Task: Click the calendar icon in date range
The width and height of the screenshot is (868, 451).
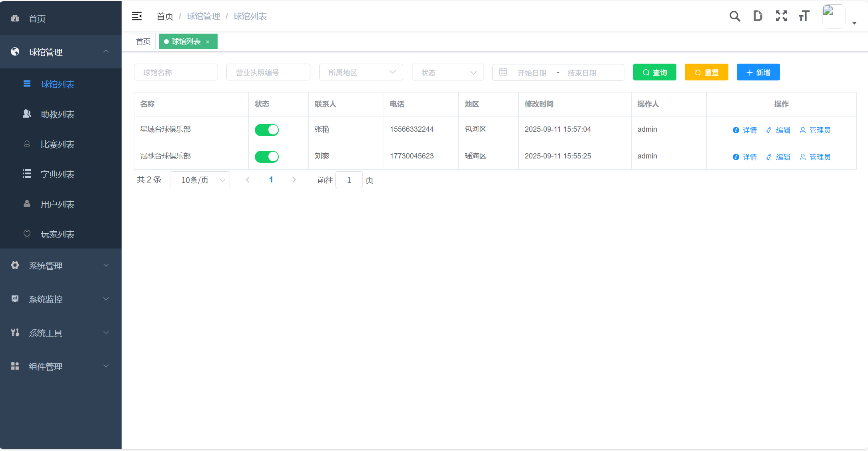Action: pos(503,72)
